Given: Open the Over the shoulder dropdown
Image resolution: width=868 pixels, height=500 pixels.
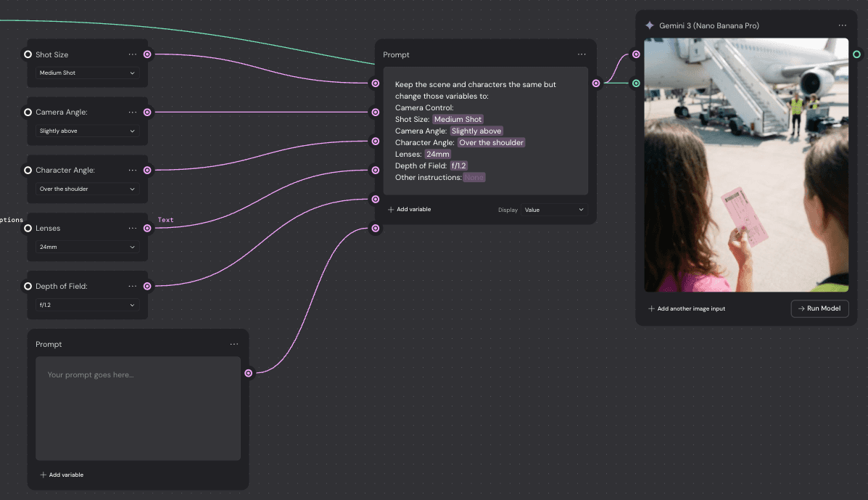Looking at the screenshot, I should [87, 189].
